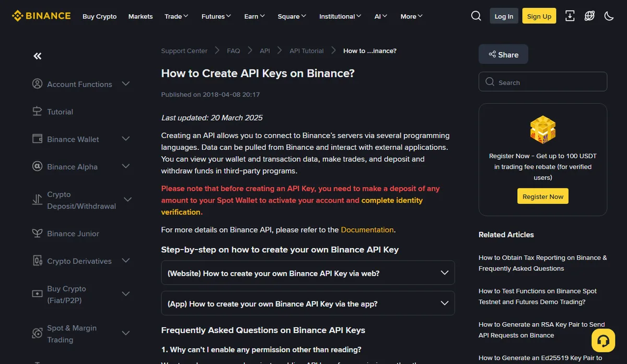Expand the (Website) API Key via web accordion

(x=308, y=273)
